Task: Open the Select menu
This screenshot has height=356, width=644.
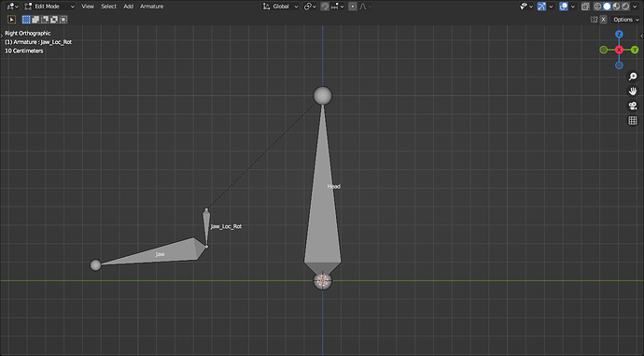Action: coord(109,7)
